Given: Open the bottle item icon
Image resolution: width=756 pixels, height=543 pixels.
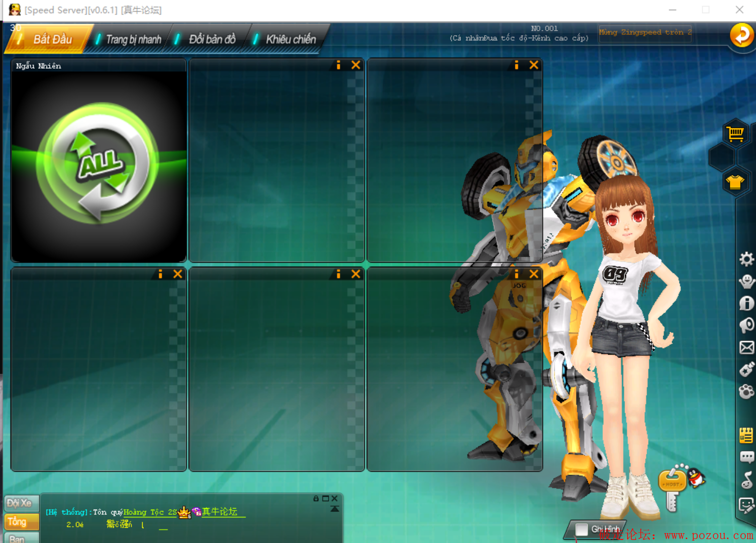Looking at the screenshot, I should tap(747, 369).
